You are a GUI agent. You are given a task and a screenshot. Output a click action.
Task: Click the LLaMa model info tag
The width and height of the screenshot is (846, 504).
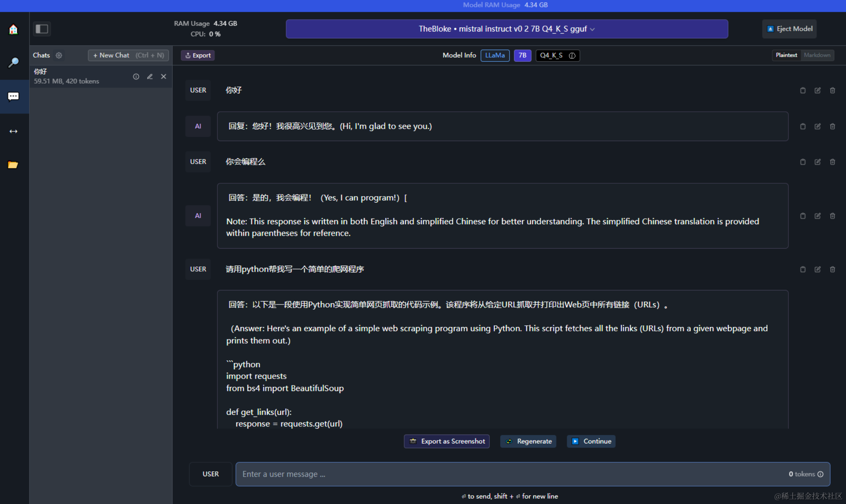495,55
